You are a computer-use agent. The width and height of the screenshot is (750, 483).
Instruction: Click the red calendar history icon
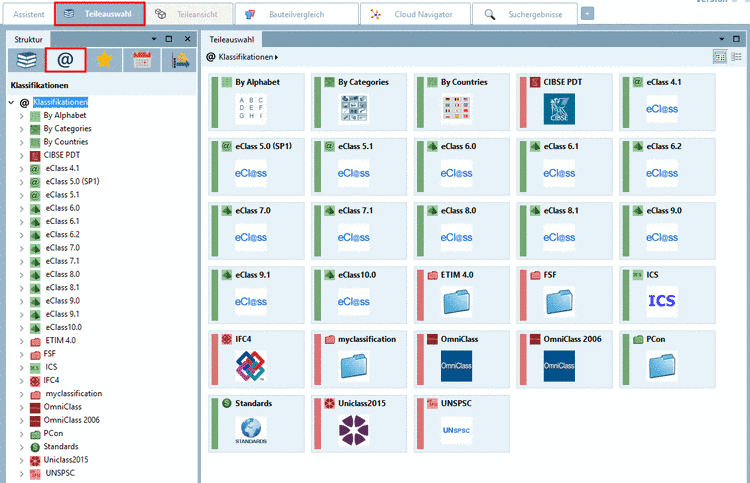[142, 60]
